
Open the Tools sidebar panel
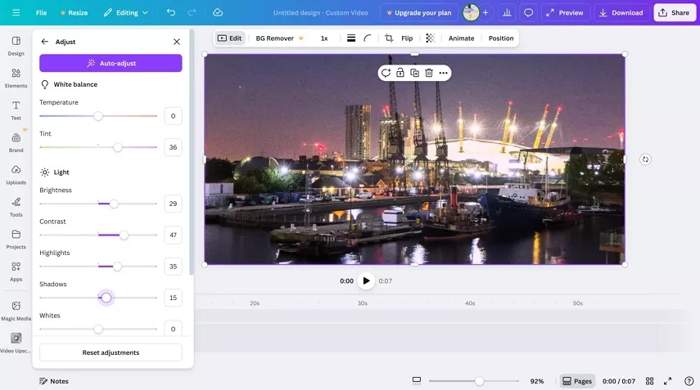pyautogui.click(x=16, y=207)
